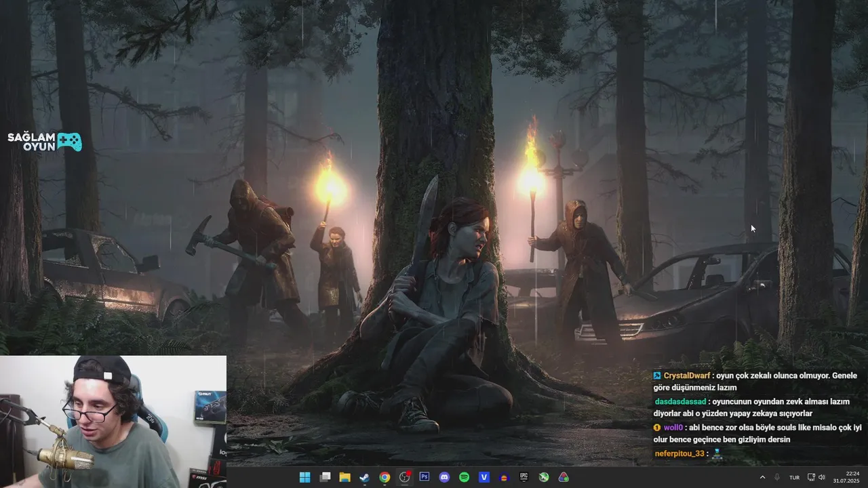Image resolution: width=868 pixels, height=488 pixels.
Task: Switch the TUR keyboard language
Action: tap(794, 477)
